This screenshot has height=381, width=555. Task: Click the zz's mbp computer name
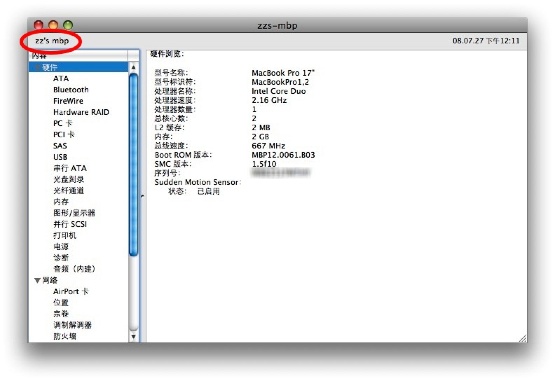click(x=52, y=41)
